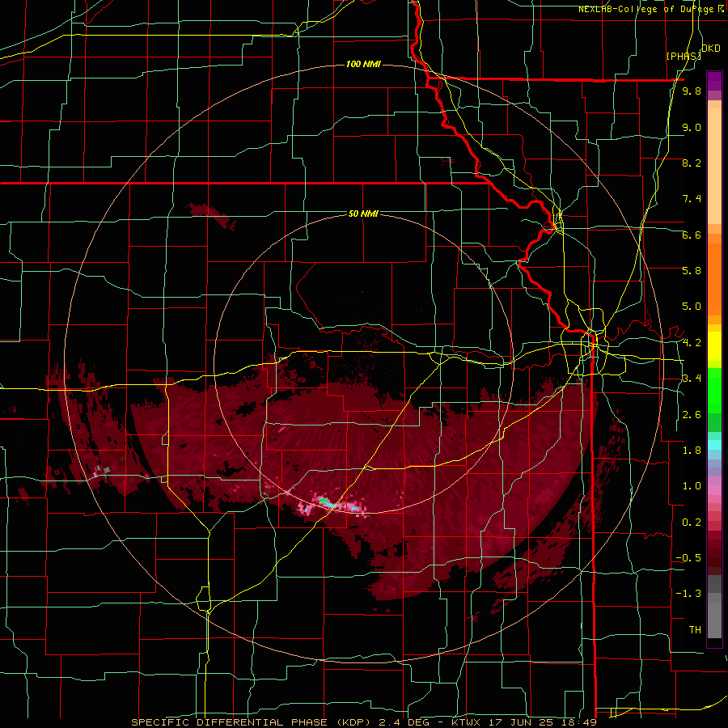The height and width of the screenshot is (728, 728).
Task: Click the 6.6 value on the color scale
Action: click(692, 235)
